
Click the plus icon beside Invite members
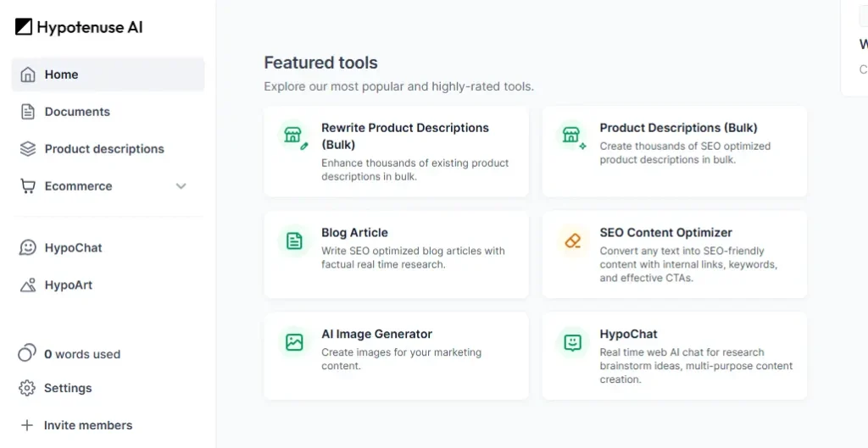tap(26, 425)
